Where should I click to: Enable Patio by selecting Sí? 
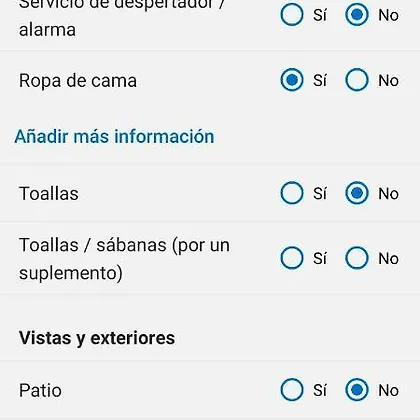pos(292,390)
